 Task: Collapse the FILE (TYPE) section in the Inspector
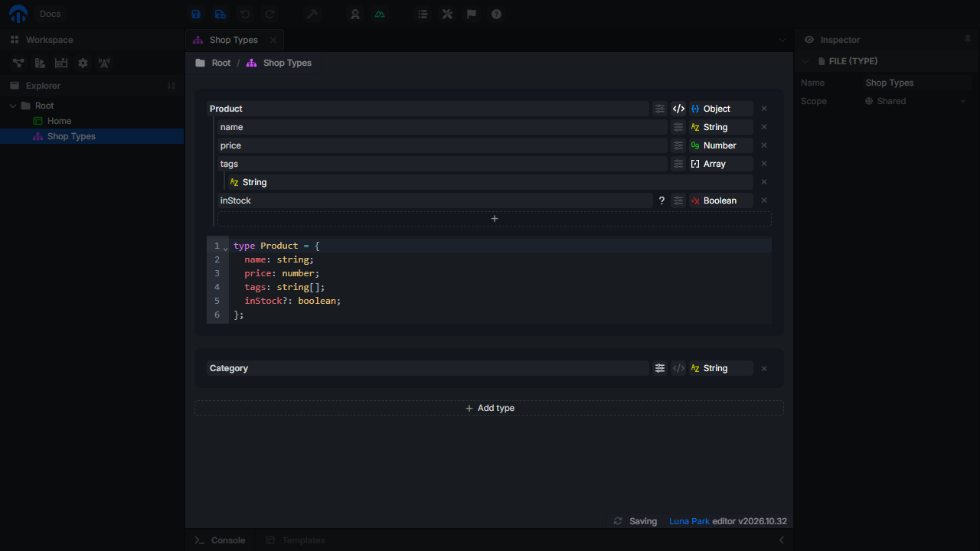click(x=805, y=61)
